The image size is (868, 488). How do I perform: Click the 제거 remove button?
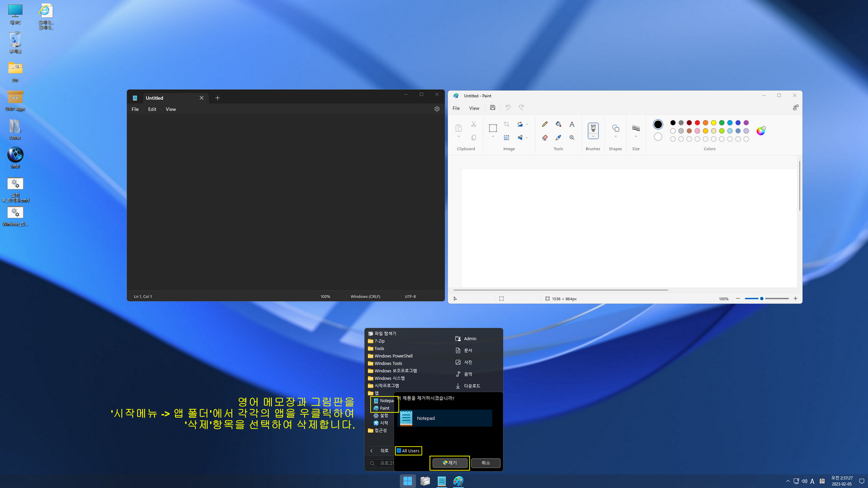click(x=450, y=463)
